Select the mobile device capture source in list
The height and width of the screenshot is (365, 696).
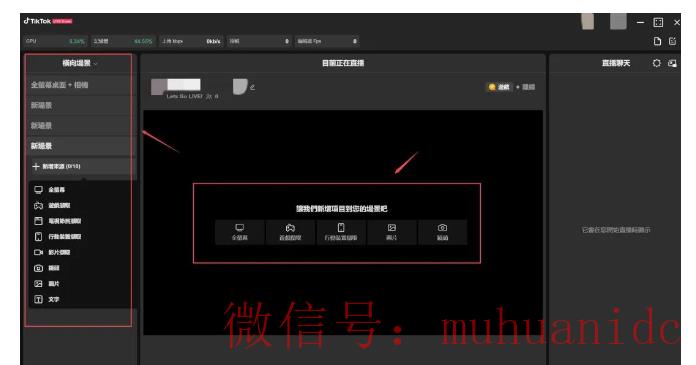tap(57, 237)
